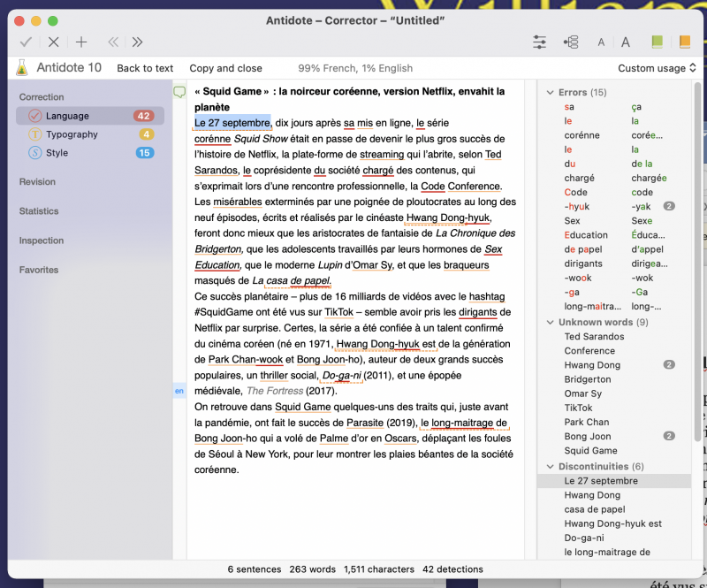Viewport: 707px width, 588px height.
Task: Open the Statistics section
Action: pyautogui.click(x=39, y=211)
